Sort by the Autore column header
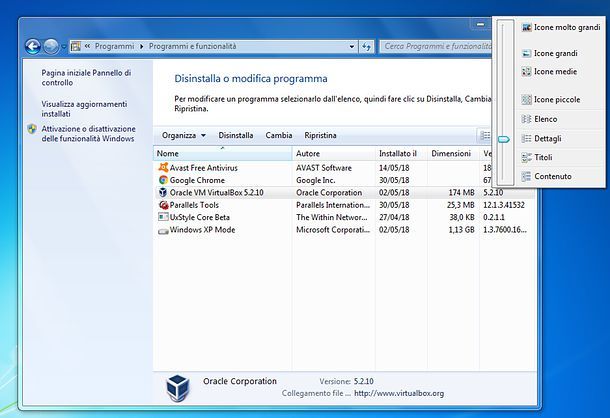Screen dimensions: 610x418 [x=334, y=154]
